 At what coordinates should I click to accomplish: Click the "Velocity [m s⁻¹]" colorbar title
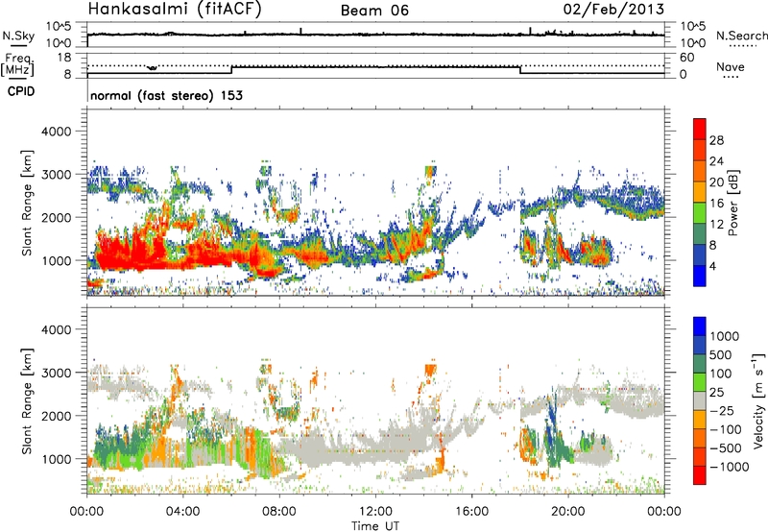[x=758, y=400]
